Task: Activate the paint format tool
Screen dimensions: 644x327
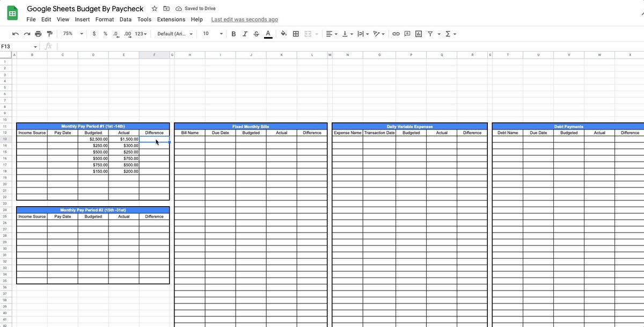Action: 50,34
